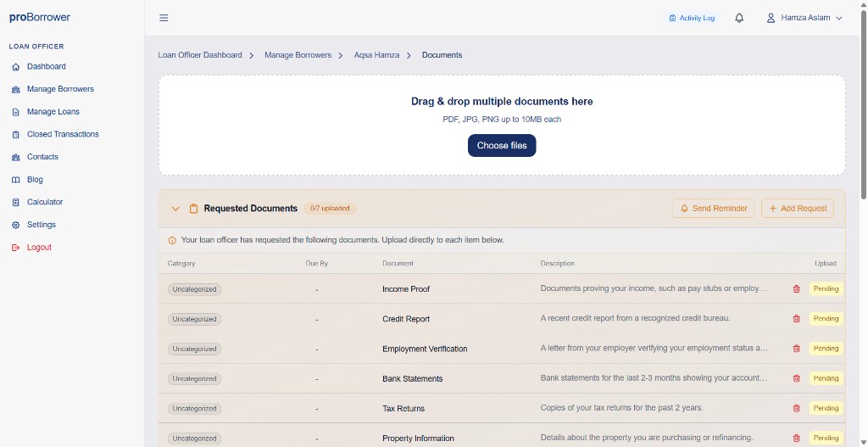Click the vertical page scrollbar
This screenshot has width=868, height=447.
tap(864, 103)
